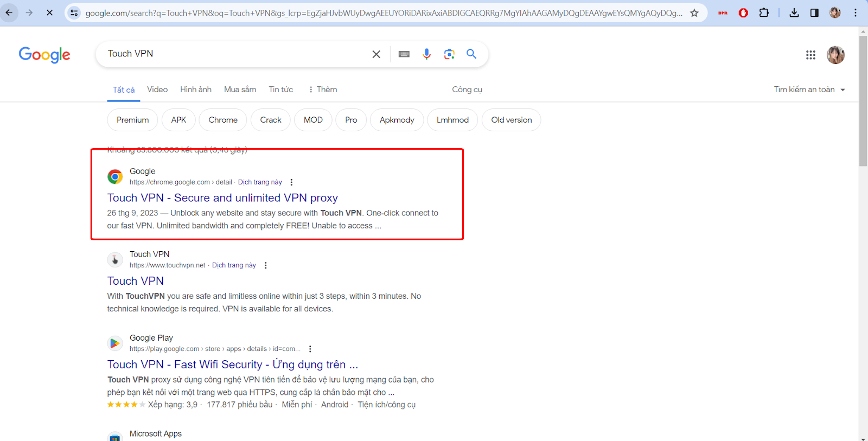868x441 pixels.
Task: Open options for touchvpn.net result
Action: tap(265, 265)
